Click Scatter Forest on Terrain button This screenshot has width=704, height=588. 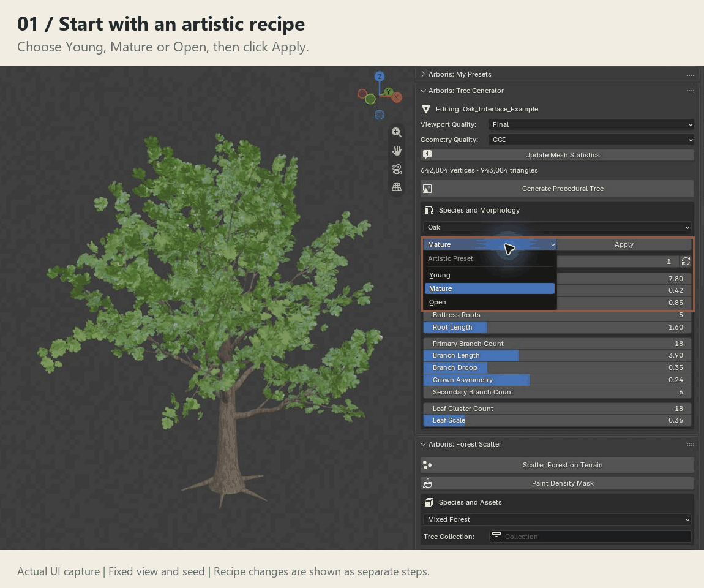[557, 465]
